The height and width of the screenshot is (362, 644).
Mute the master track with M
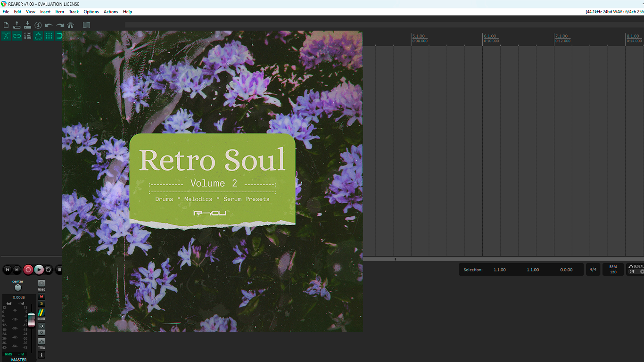[41, 296]
